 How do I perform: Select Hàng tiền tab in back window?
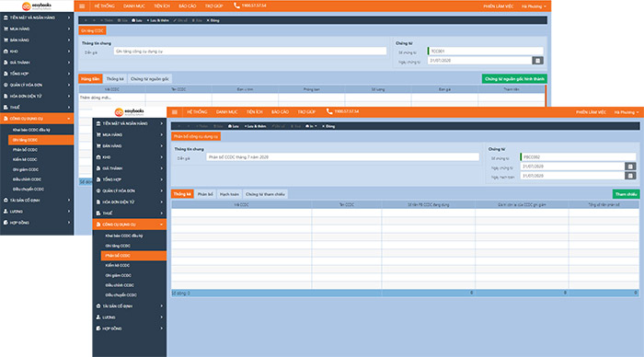pos(90,79)
